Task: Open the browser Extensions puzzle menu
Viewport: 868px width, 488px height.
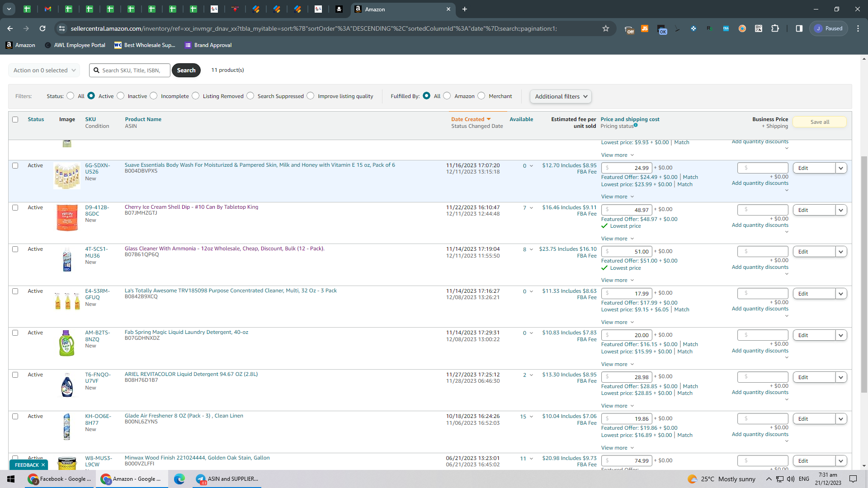Action: click(775, 28)
